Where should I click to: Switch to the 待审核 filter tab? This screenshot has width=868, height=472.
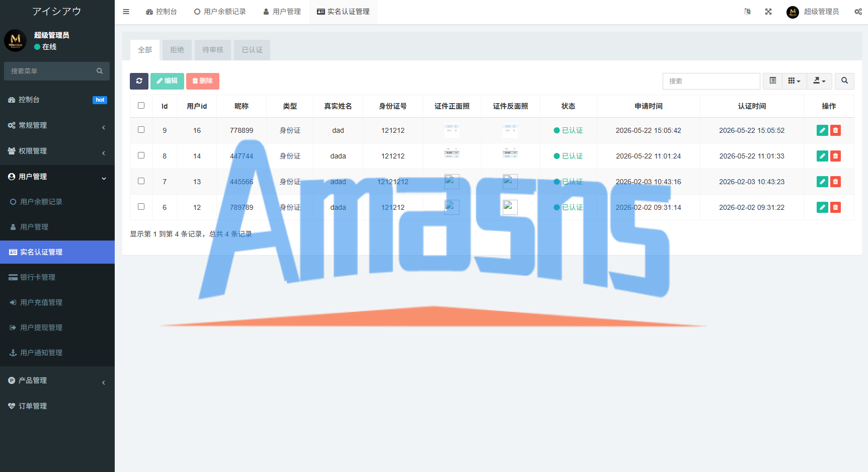tap(213, 50)
